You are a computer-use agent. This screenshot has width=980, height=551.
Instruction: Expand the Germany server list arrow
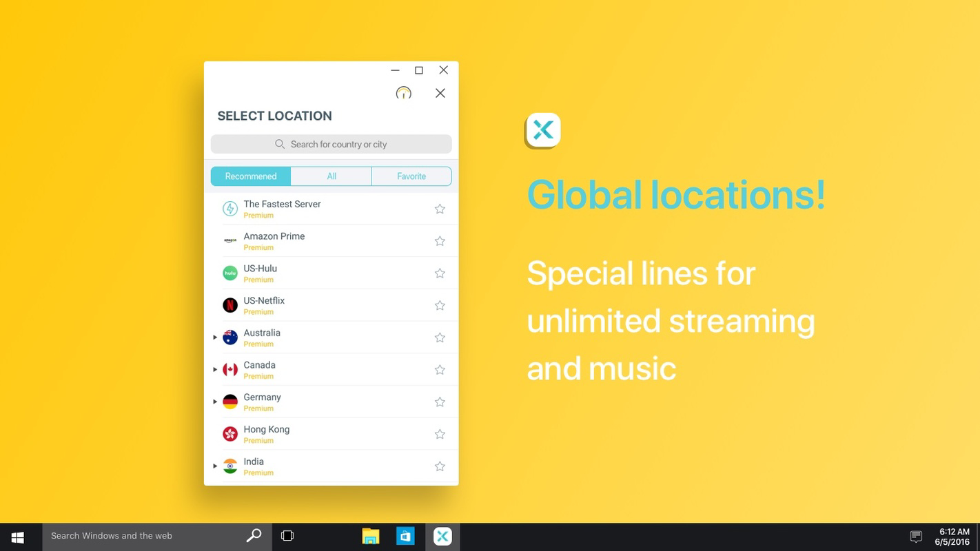(x=215, y=402)
